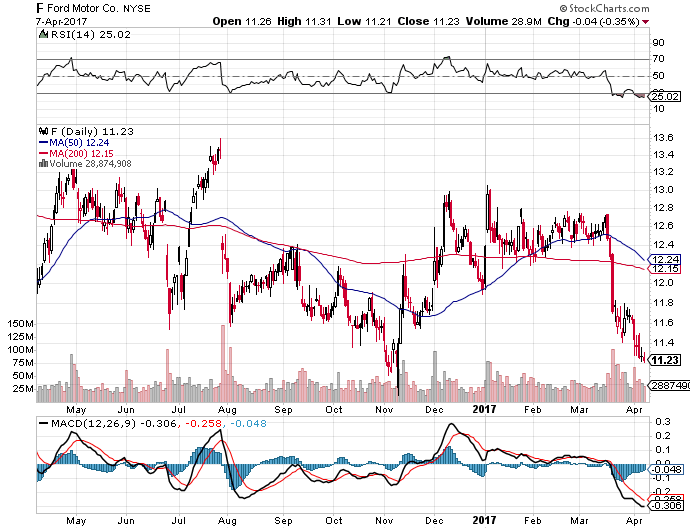This screenshot has width=697, height=531.
Task: Click the 11.4 price axis label
Action: click(663, 343)
